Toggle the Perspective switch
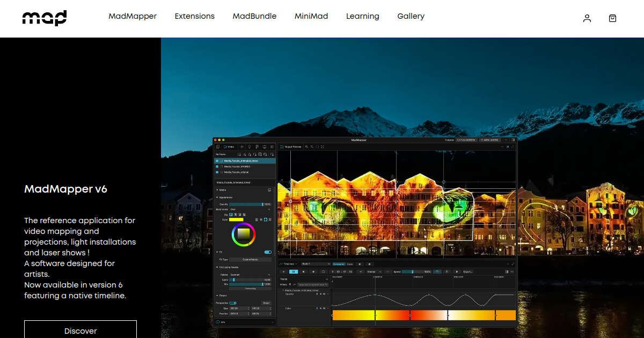Image resolution: width=644 pixels, height=338 pixels. point(233,303)
